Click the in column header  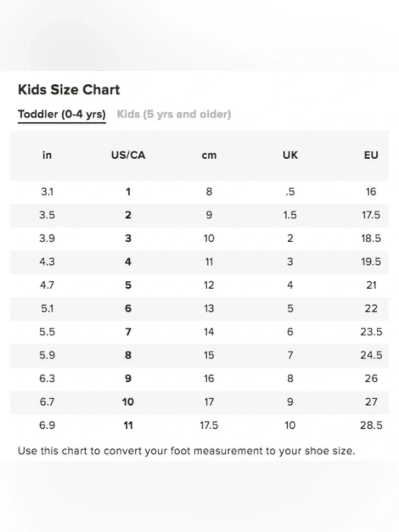47,155
